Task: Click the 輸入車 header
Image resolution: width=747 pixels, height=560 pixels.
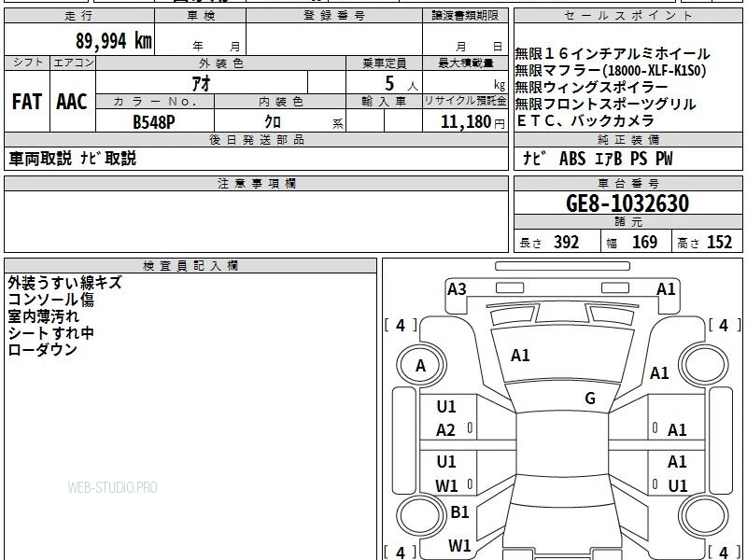Action: click(x=384, y=102)
